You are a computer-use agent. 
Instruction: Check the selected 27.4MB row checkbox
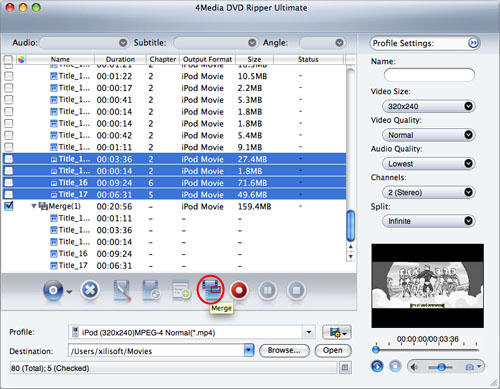click(x=8, y=159)
